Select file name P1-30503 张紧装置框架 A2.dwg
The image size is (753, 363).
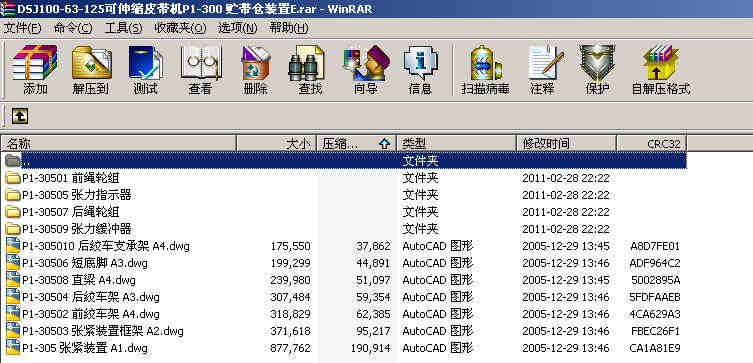tap(103, 331)
